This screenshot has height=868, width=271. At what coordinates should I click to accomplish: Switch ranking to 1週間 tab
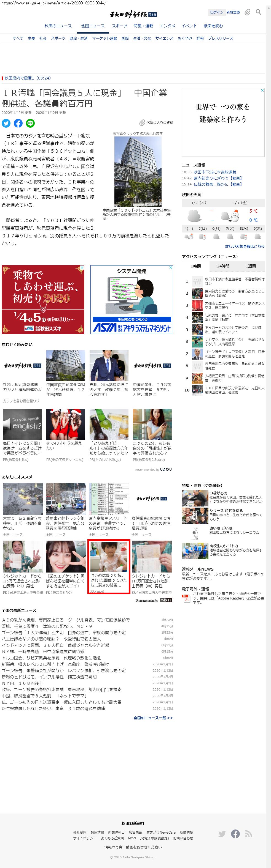click(x=251, y=266)
